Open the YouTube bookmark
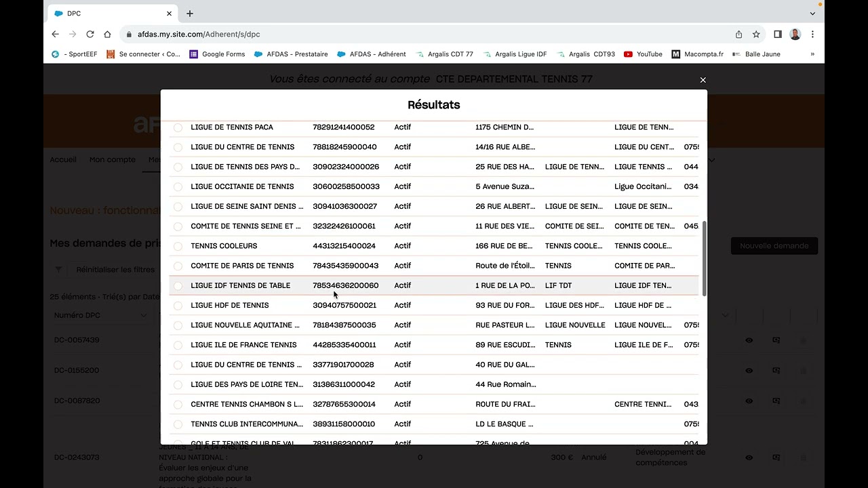 tap(643, 54)
